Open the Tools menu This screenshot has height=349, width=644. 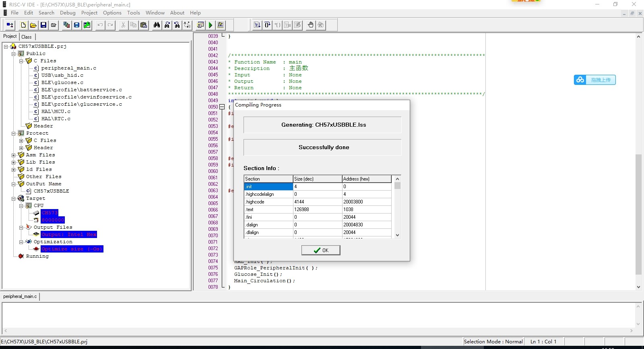134,13
